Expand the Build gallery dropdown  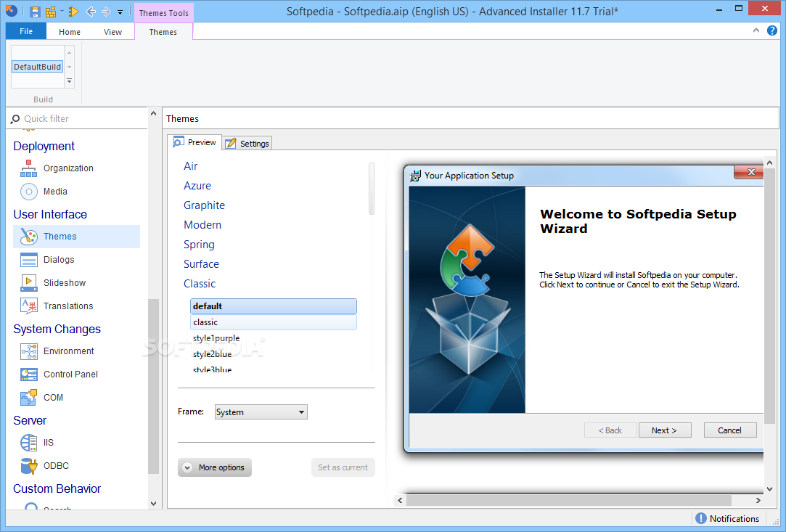[70, 81]
